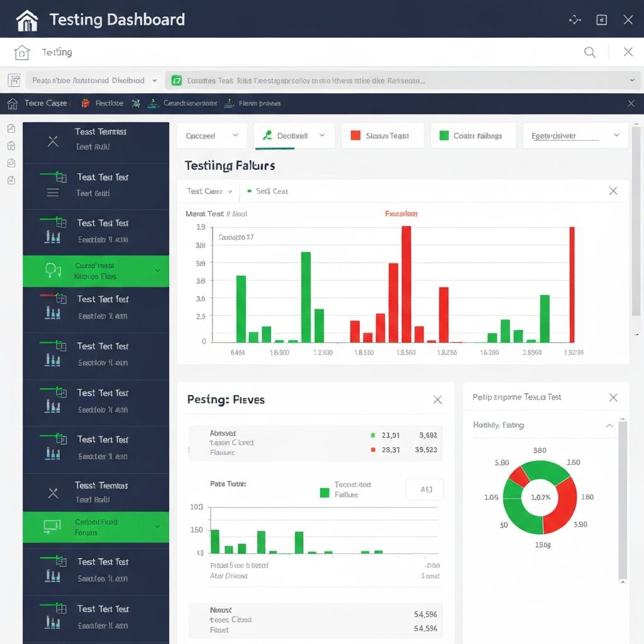
Task: Click the crossed-tools icon in the top sidebar item
Action: click(x=53, y=142)
